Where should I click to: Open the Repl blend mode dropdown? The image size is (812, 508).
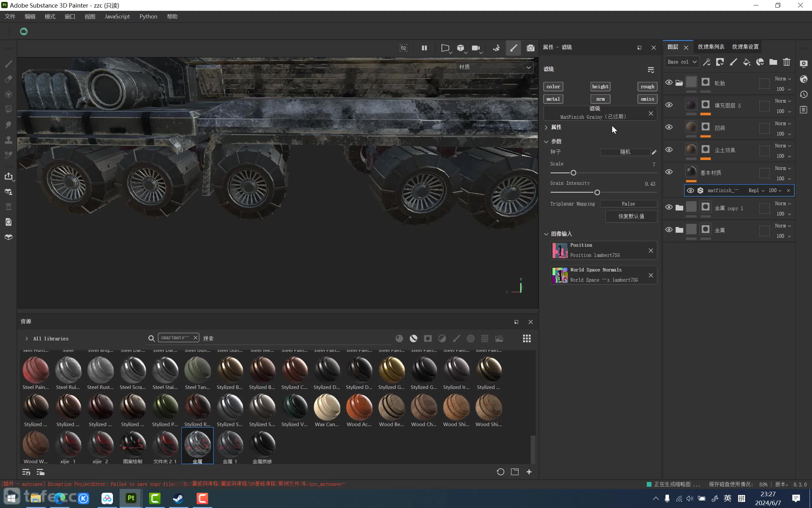tap(756, 190)
